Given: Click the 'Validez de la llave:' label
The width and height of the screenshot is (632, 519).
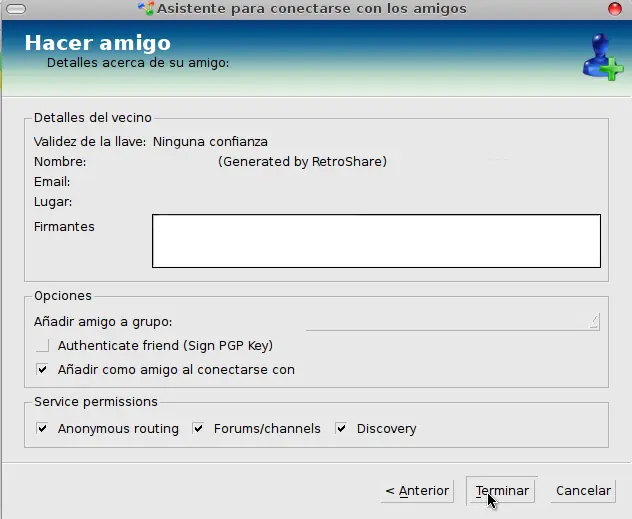Looking at the screenshot, I should 90,142.
